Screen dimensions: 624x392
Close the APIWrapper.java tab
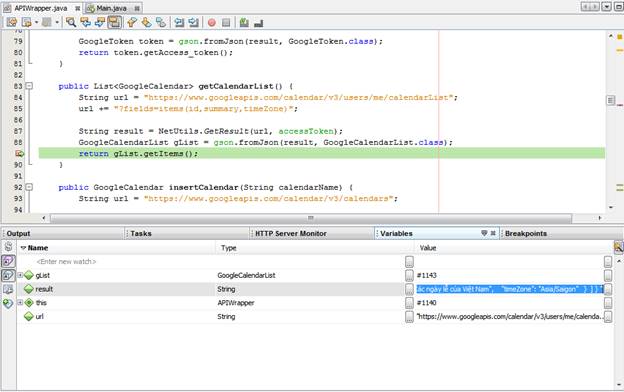[78, 8]
